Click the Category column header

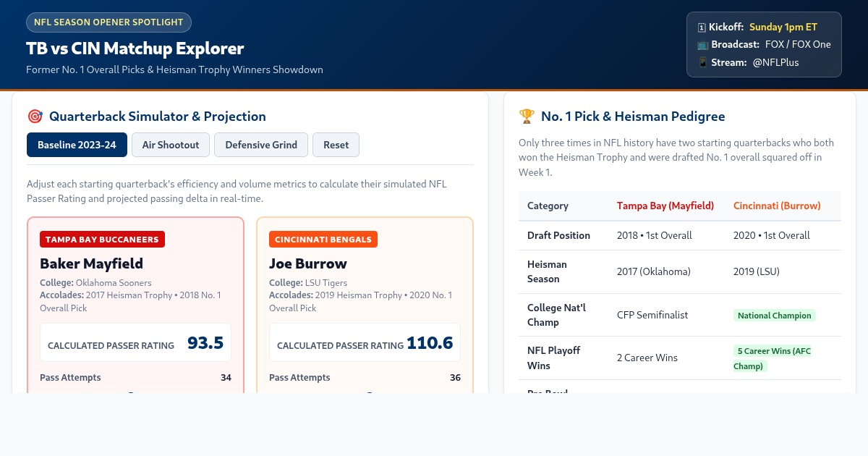click(548, 206)
